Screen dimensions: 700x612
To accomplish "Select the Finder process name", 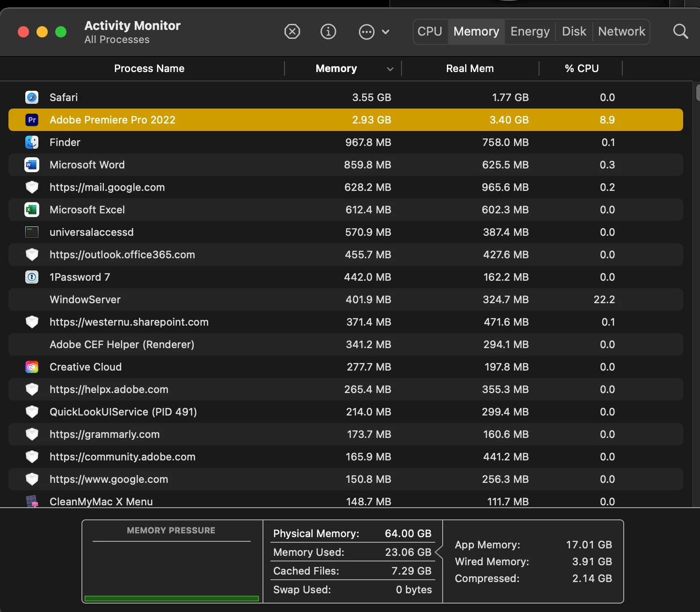I will coord(65,142).
